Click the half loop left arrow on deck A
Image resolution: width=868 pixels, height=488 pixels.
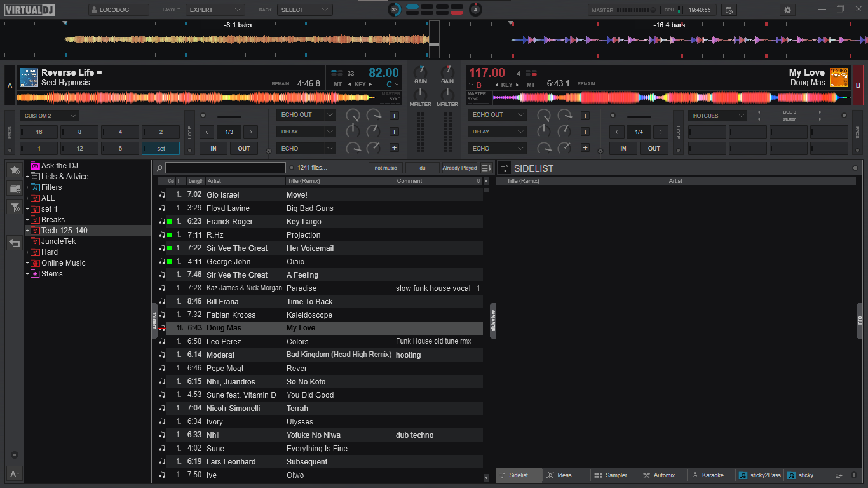pos(207,132)
